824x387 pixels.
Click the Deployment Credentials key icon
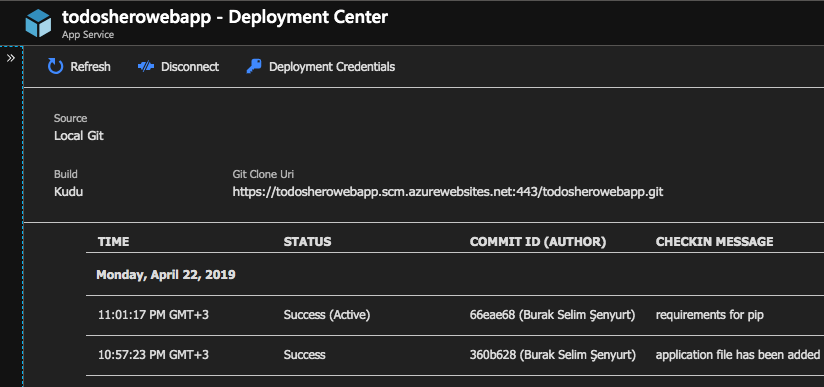(x=254, y=67)
